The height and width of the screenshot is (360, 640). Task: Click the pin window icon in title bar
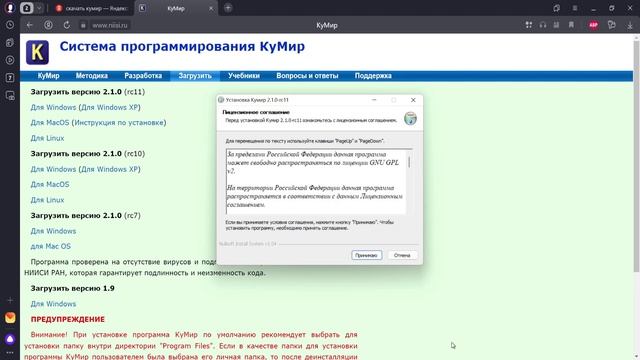(x=556, y=8)
